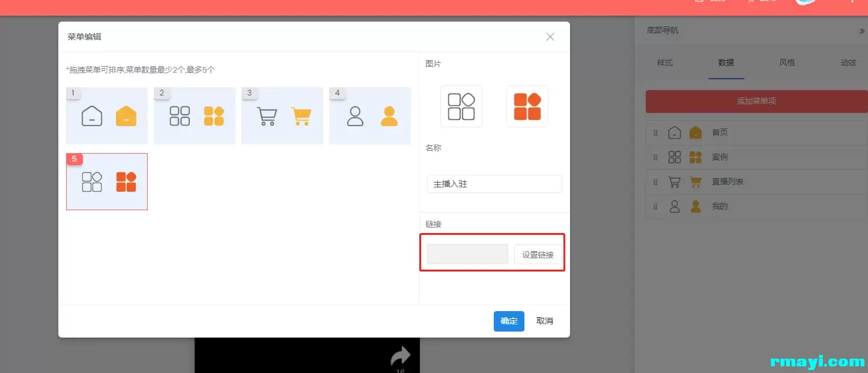868x373 pixels.
Task: Click the yellow cart icon in 直播列表 row
Action: 696,181
